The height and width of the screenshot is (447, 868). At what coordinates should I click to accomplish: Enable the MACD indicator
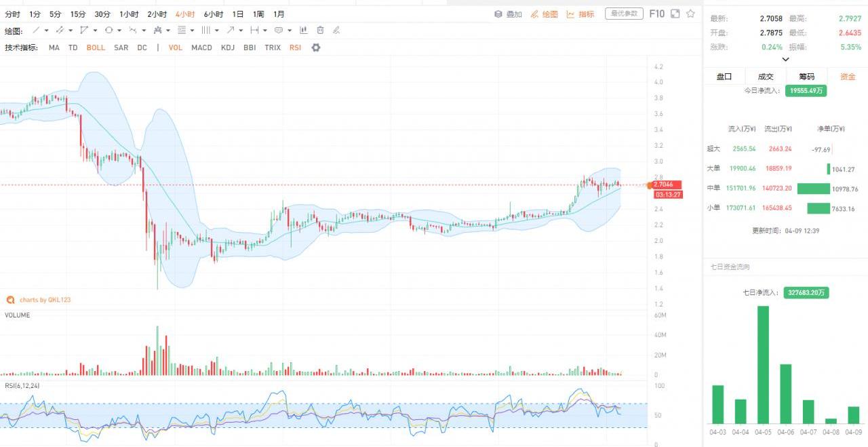pyautogui.click(x=201, y=47)
